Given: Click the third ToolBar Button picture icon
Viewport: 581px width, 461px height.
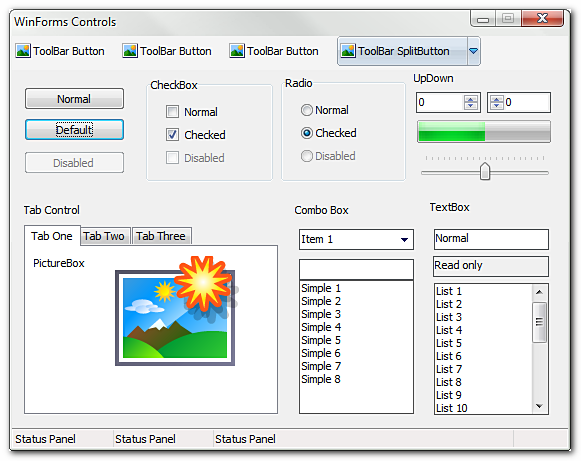Looking at the screenshot, I should pos(237,51).
